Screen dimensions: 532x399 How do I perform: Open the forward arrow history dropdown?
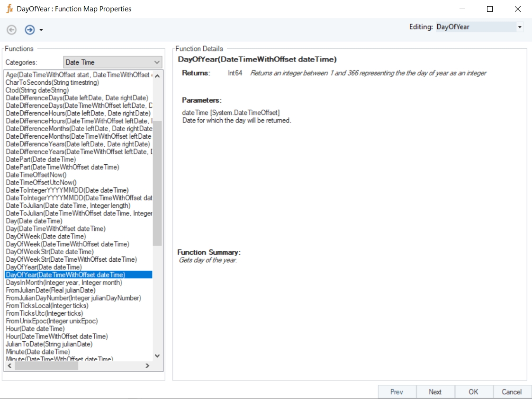pos(41,30)
